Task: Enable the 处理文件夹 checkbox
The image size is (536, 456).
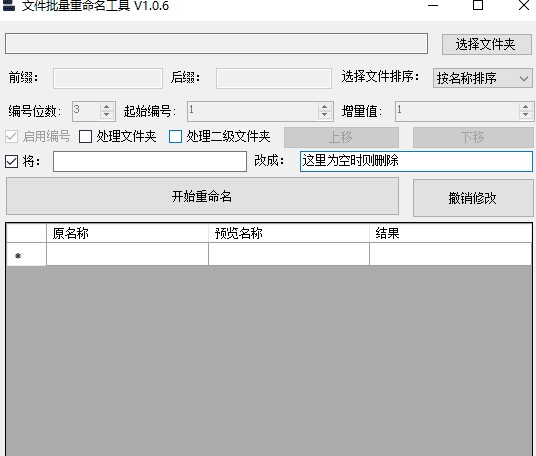Action: click(x=85, y=137)
